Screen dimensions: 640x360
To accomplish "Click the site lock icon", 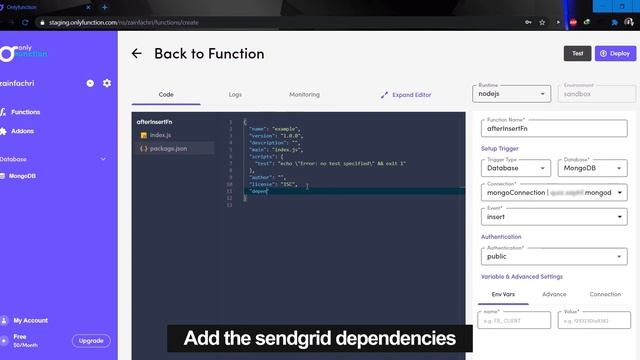I will (42, 22).
